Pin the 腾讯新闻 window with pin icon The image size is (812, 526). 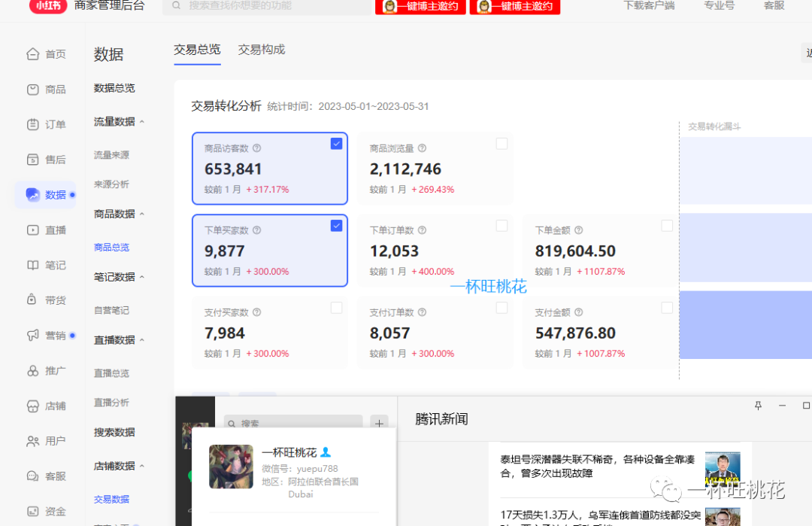(x=758, y=406)
